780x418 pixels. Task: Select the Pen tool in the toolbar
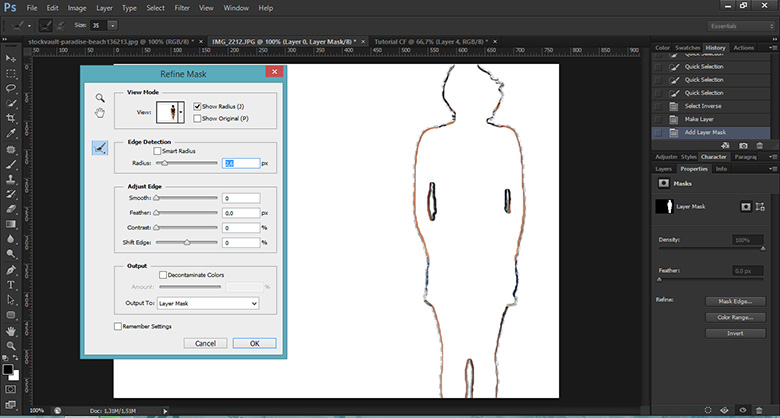[x=10, y=270]
